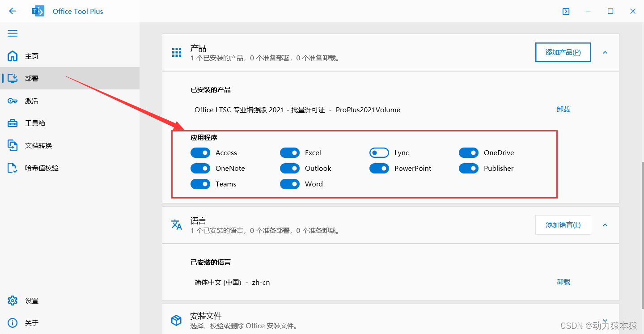Click 卸载 for 简体中文 zh-cn
Viewport: 644px width, 334px height.
[563, 282]
